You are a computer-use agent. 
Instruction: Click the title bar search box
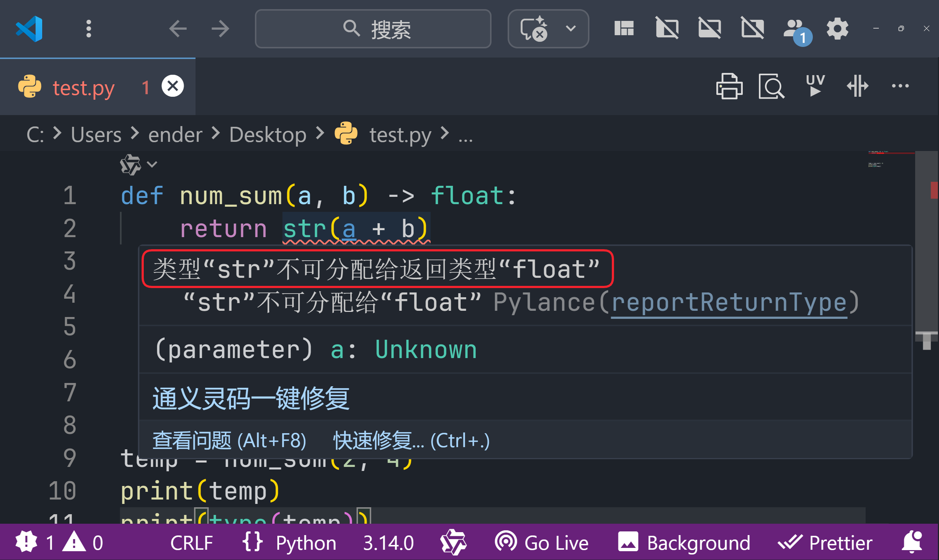tap(373, 29)
